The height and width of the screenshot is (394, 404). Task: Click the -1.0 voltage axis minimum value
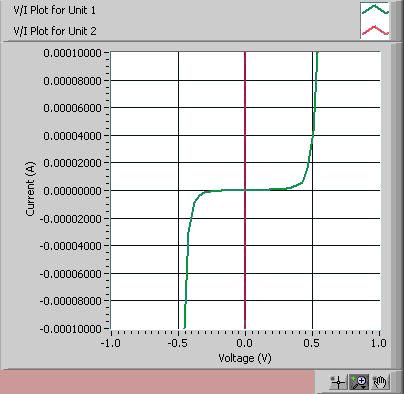coord(111,343)
